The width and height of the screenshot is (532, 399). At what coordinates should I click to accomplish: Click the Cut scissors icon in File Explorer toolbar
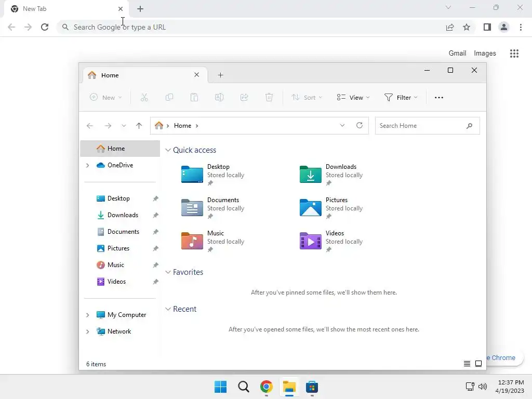click(144, 97)
